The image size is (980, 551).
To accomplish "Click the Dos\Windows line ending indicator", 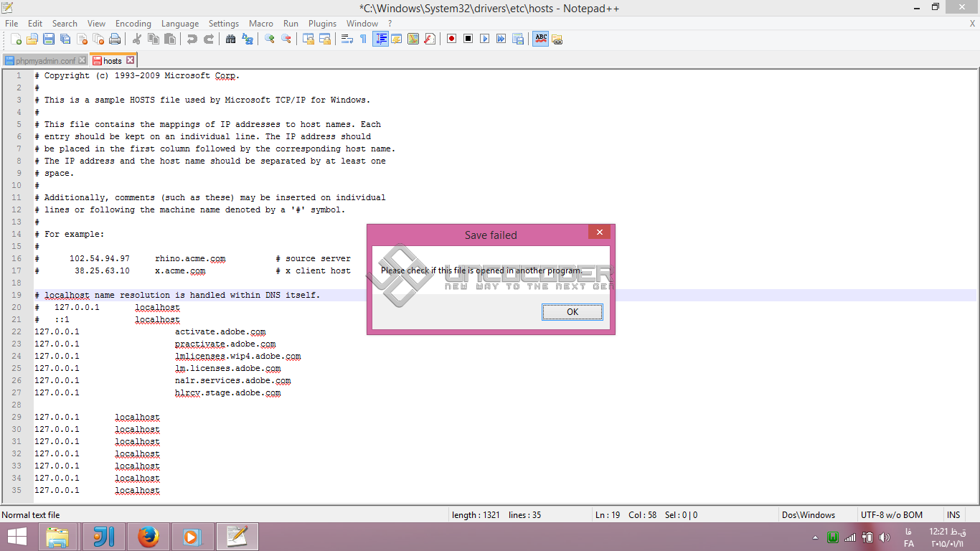I will [809, 515].
